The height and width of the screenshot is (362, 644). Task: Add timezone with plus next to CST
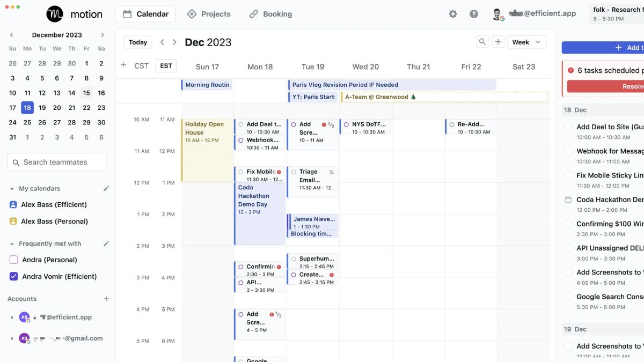tap(123, 65)
